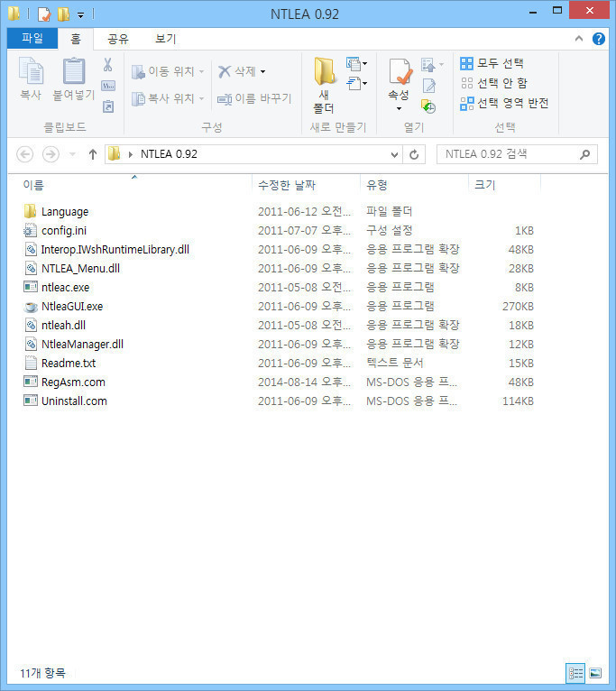
Task: Expand the Properties (속성) dropdown arrow
Action: tap(399, 109)
